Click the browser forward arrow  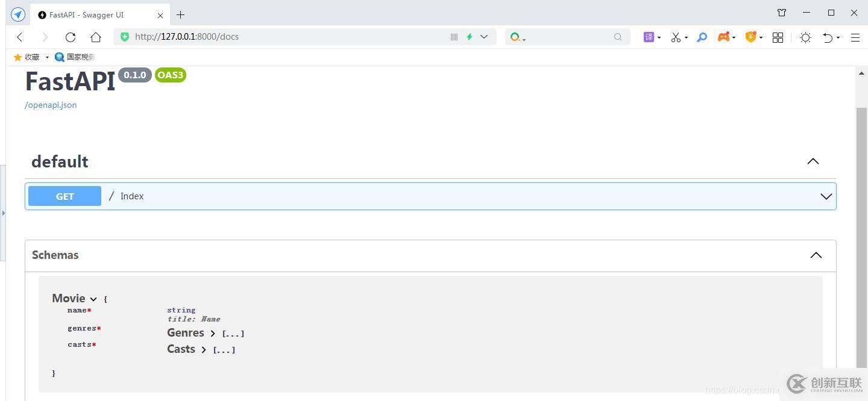(45, 37)
